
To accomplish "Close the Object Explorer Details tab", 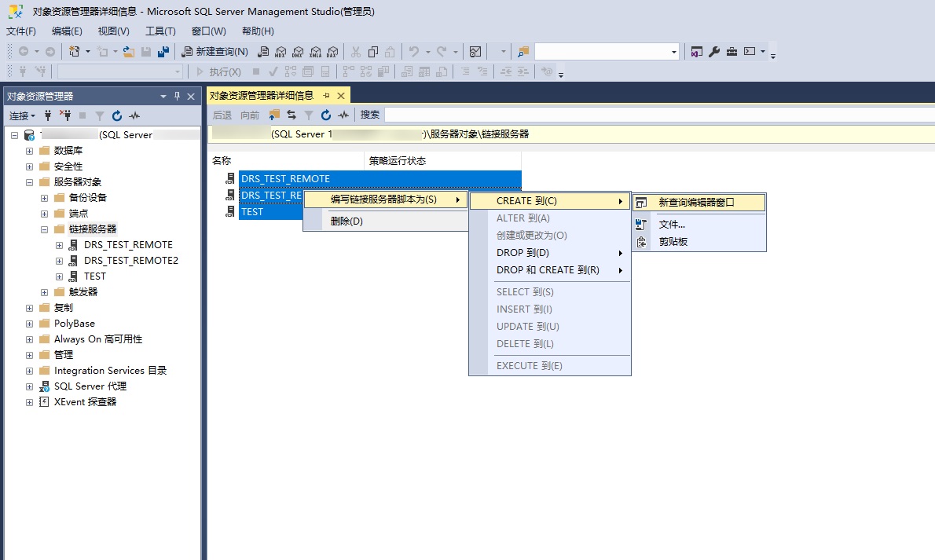I will pos(340,95).
